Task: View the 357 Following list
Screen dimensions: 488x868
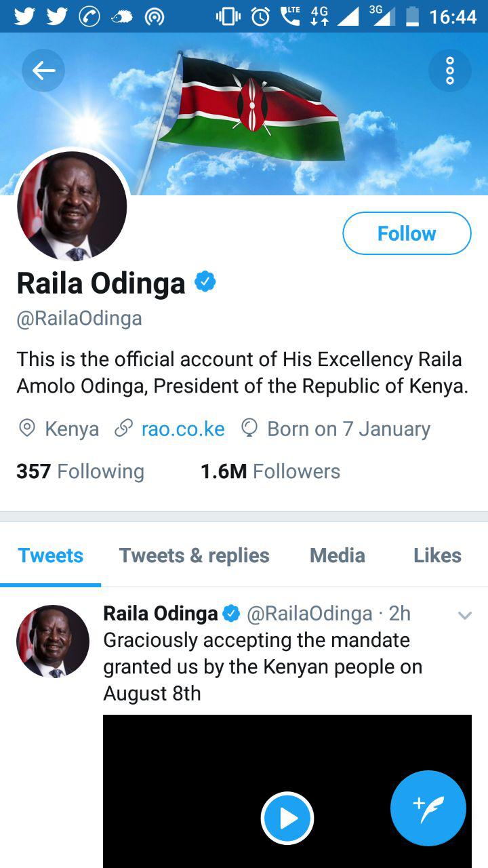Action: [x=80, y=471]
